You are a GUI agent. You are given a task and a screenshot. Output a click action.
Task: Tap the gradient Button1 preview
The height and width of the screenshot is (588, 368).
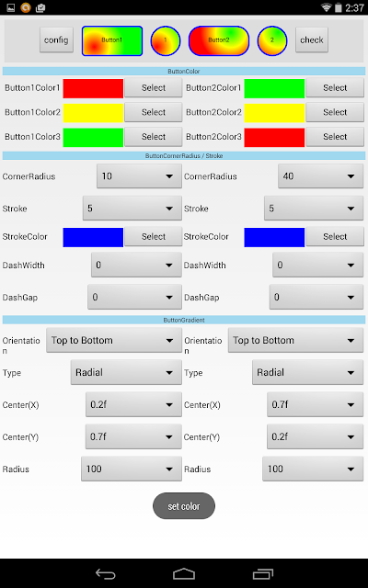point(112,40)
